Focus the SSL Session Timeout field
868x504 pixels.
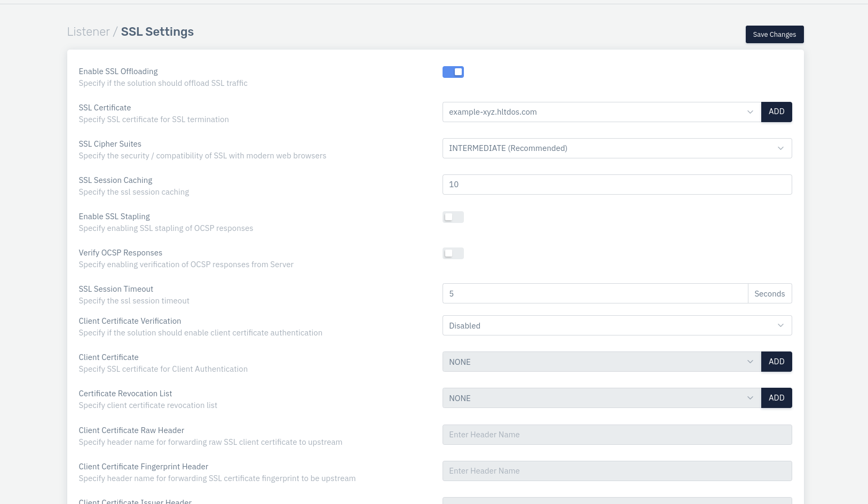click(595, 293)
